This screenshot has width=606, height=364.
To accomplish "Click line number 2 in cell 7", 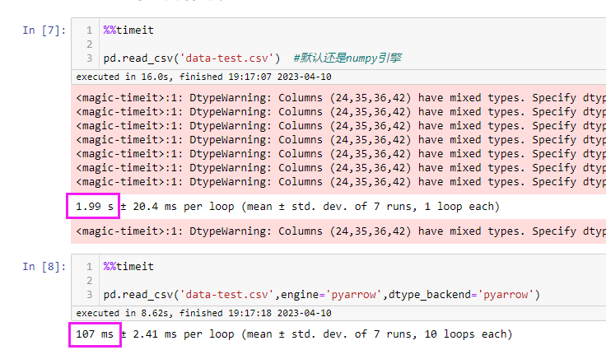I will 88,44.
